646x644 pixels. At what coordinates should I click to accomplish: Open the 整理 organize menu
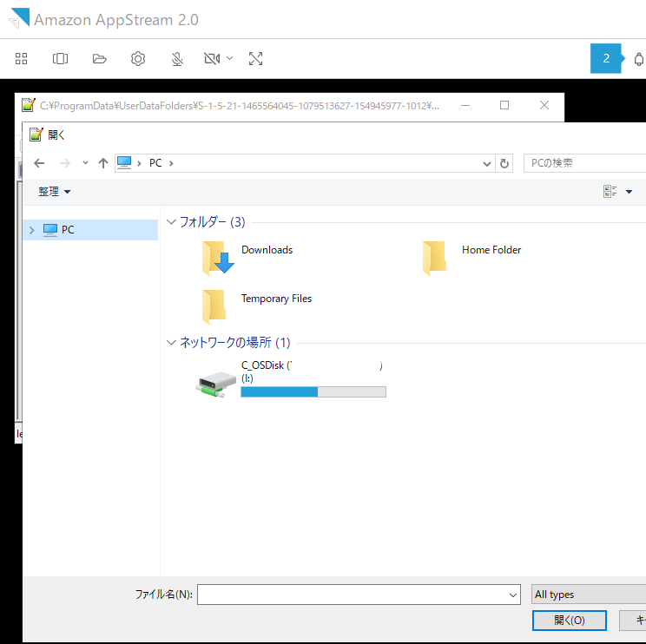pyautogui.click(x=54, y=192)
